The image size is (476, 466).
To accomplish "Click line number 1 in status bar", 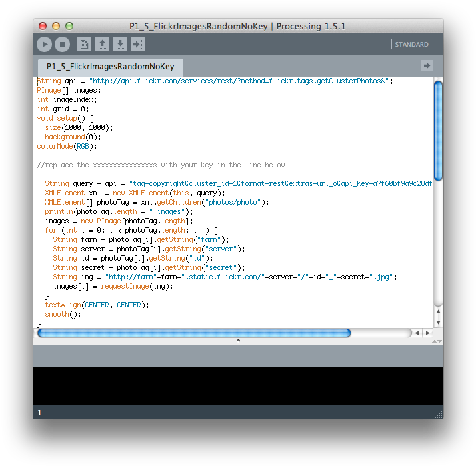I will 39,413.
